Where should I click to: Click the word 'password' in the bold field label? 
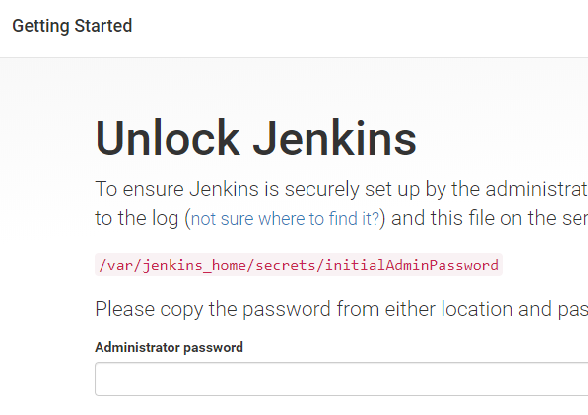coord(213,348)
